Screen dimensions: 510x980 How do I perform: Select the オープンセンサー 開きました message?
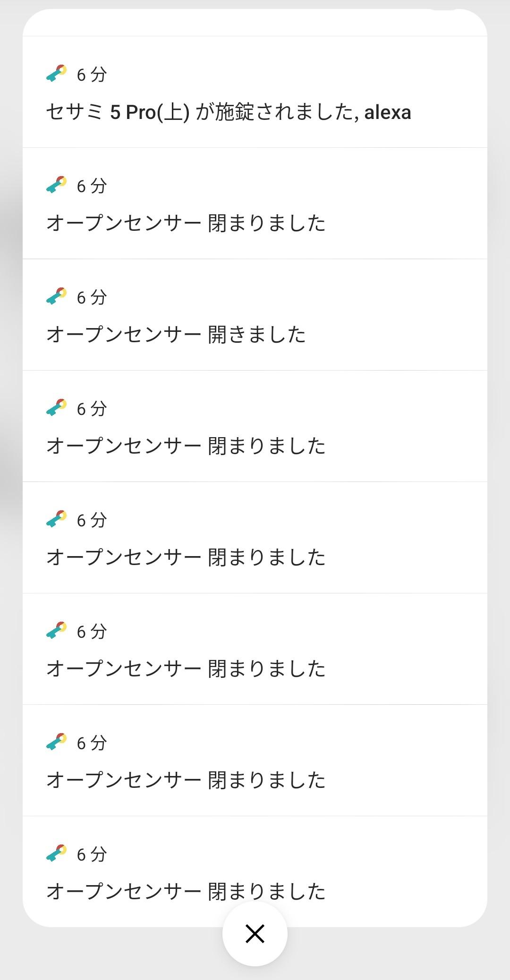coord(176,335)
